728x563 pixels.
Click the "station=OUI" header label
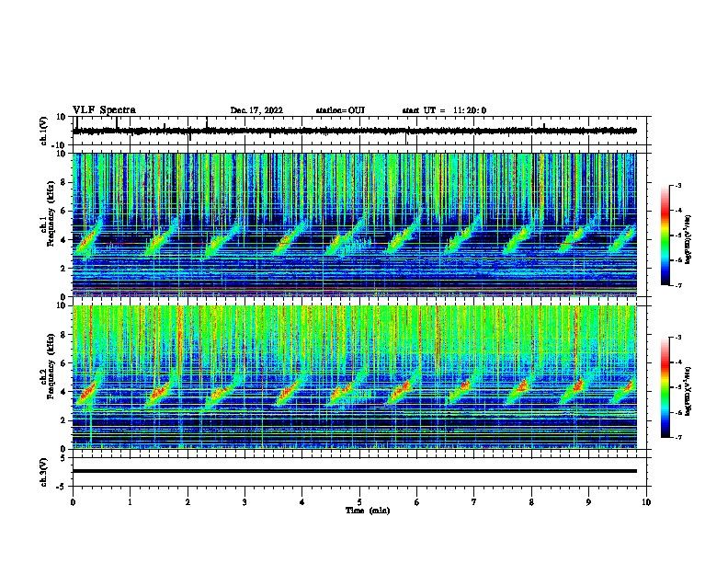340,110
